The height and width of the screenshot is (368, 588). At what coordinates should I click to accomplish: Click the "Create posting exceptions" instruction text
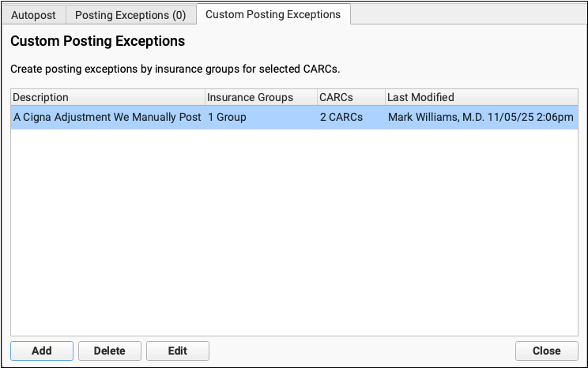click(x=175, y=69)
